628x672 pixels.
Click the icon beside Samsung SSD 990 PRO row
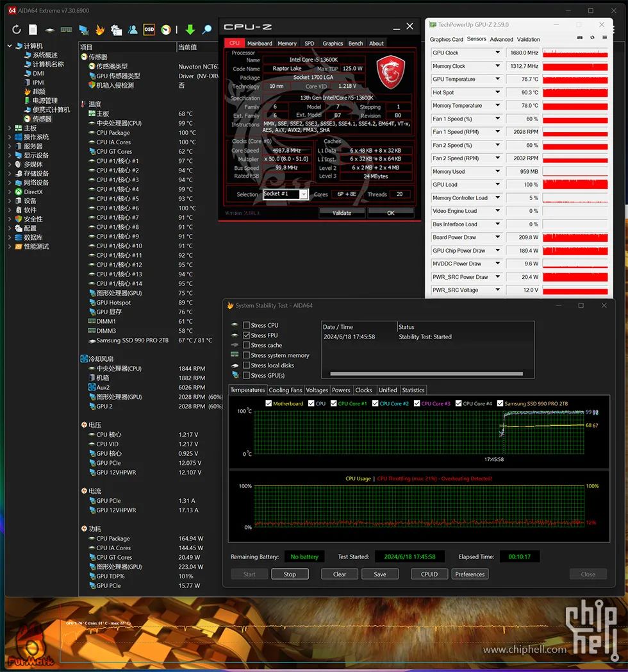point(92,340)
